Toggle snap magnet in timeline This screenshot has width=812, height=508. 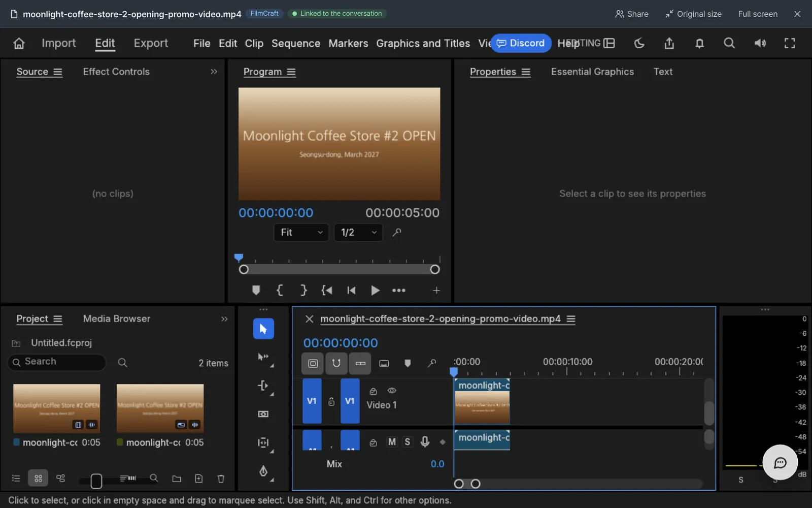[336, 363]
